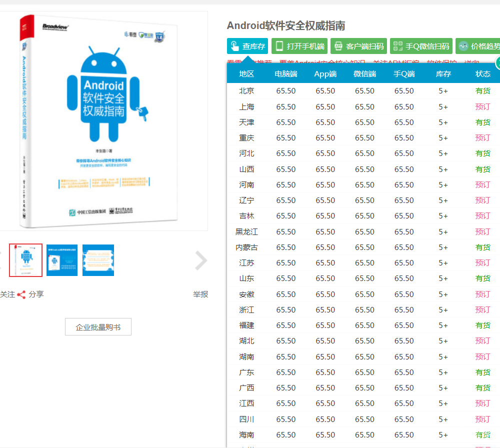Click the 福建 region cell
This screenshot has width=500, height=448.
pos(246,325)
